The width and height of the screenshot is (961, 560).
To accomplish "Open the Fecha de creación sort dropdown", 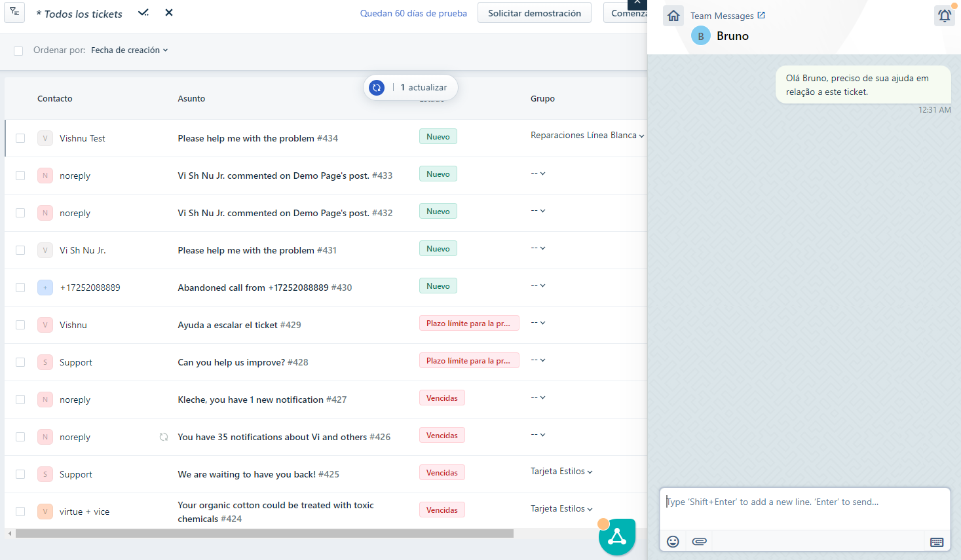I will click(129, 50).
